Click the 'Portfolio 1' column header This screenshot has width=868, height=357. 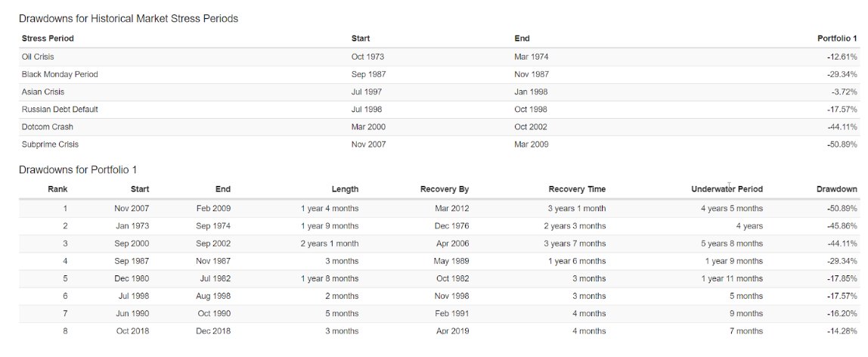point(837,39)
